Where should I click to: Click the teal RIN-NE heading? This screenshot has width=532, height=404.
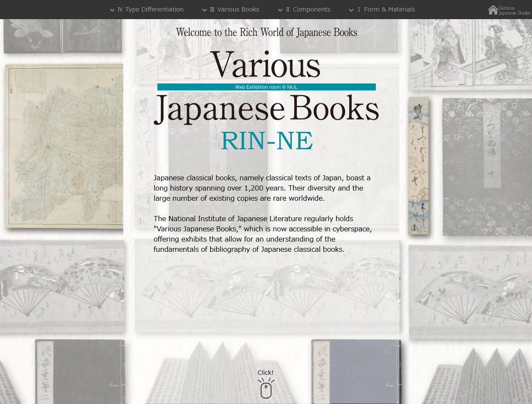pyautogui.click(x=267, y=141)
